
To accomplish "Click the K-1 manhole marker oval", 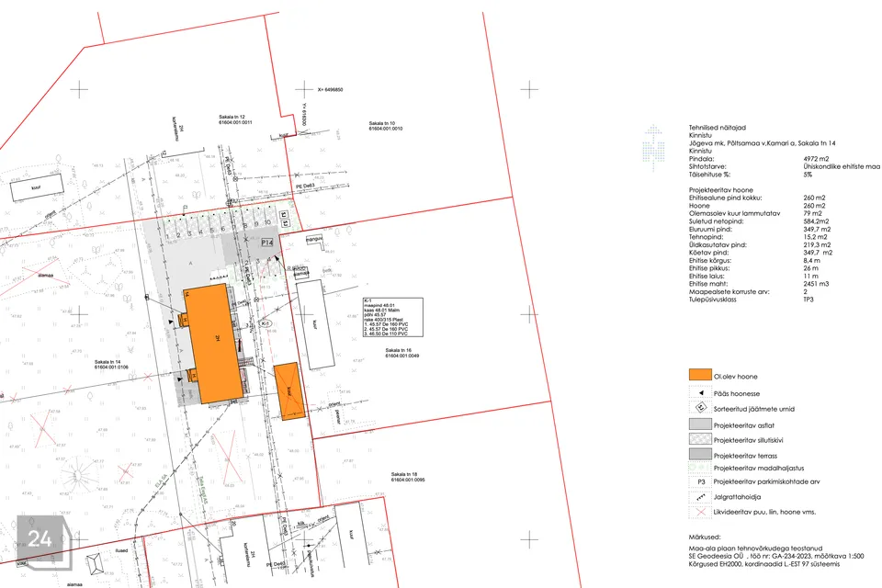I will 264,323.
